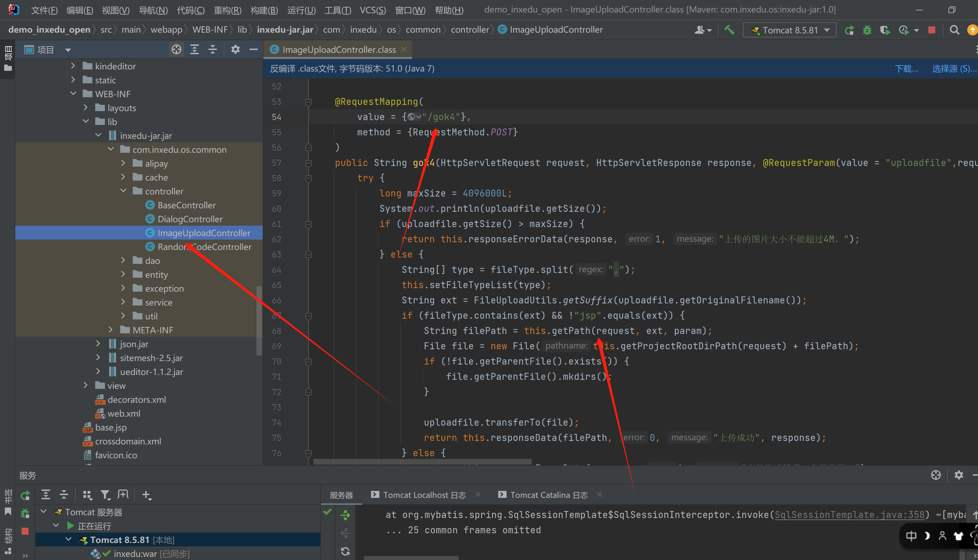
Task: Open the 文件(F) menu
Action: (44, 10)
